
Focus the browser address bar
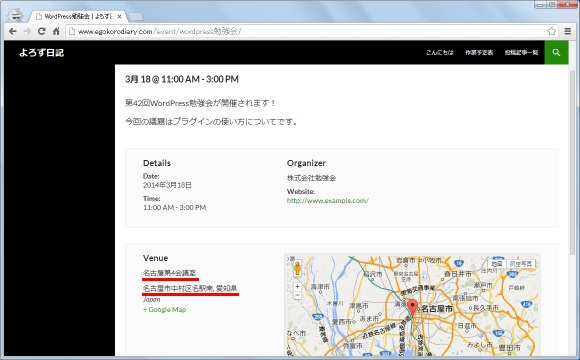[307, 31]
